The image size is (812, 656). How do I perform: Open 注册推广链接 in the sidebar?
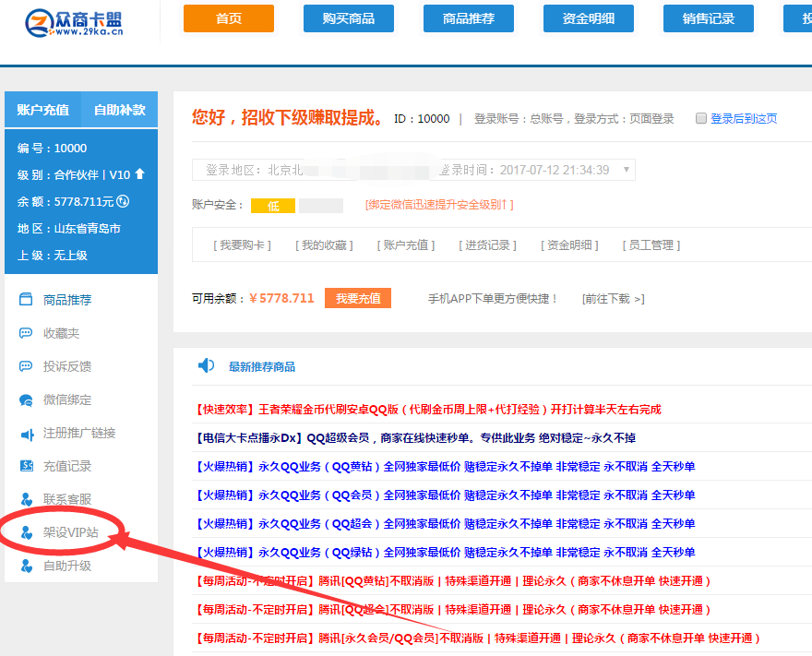pyautogui.click(x=79, y=433)
